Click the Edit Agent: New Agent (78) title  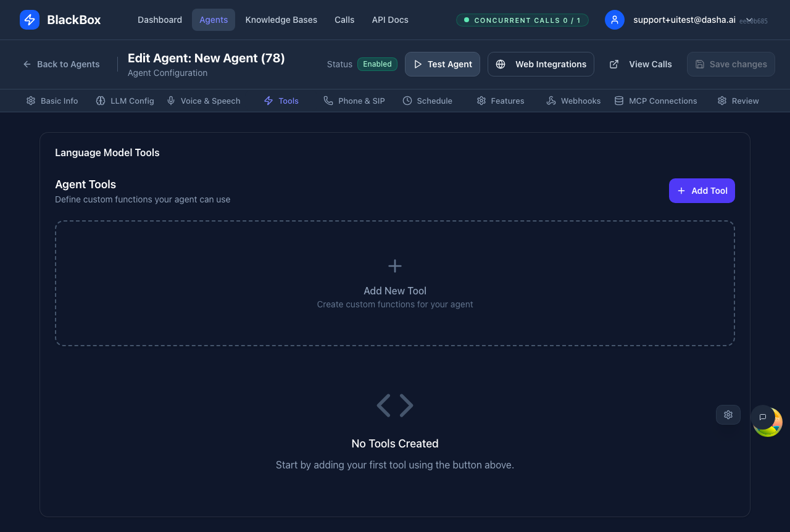coord(206,58)
